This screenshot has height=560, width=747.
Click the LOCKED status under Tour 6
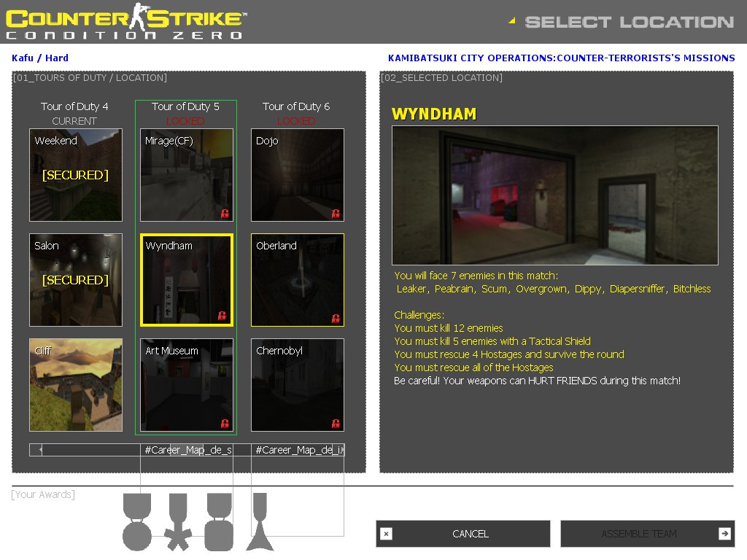(296, 121)
